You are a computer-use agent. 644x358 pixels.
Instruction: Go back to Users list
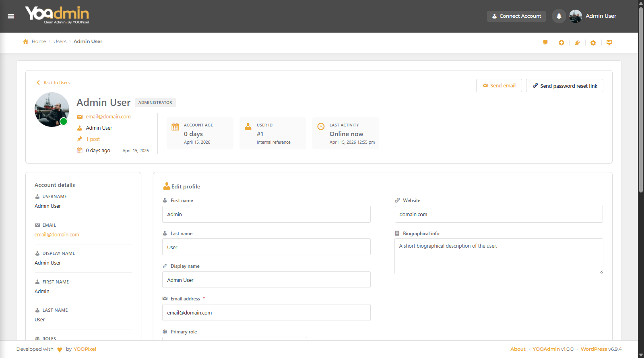(53, 83)
